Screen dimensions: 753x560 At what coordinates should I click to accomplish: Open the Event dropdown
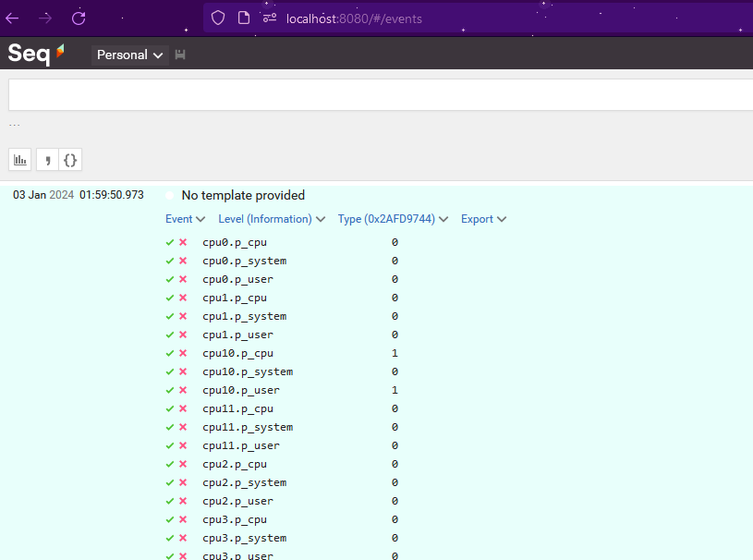(185, 218)
